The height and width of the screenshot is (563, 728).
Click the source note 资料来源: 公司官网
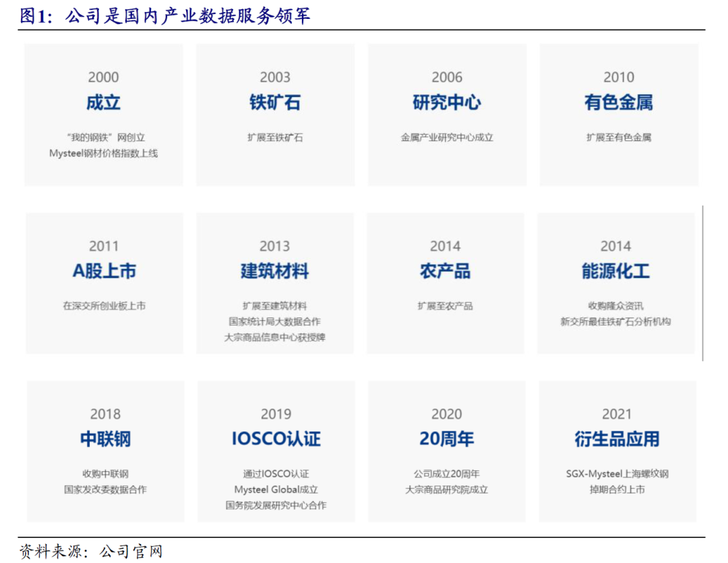point(91,552)
